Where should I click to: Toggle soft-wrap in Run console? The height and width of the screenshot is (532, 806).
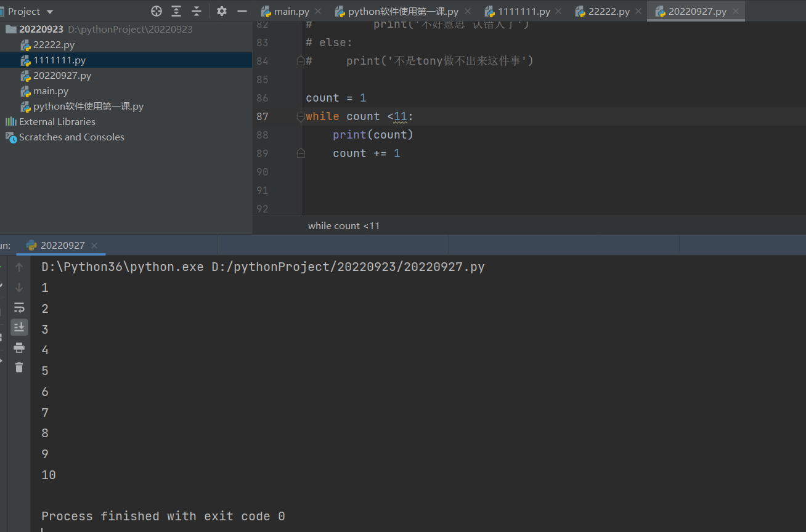[x=19, y=307]
